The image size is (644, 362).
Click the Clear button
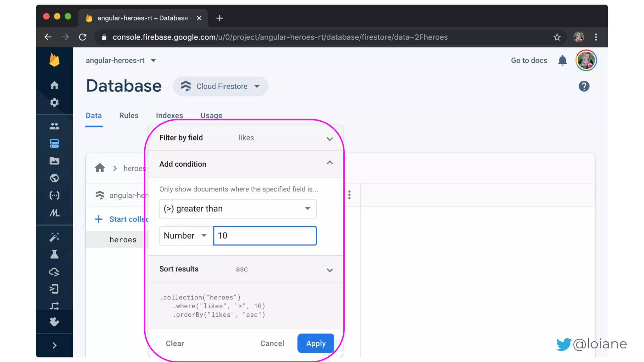(175, 343)
